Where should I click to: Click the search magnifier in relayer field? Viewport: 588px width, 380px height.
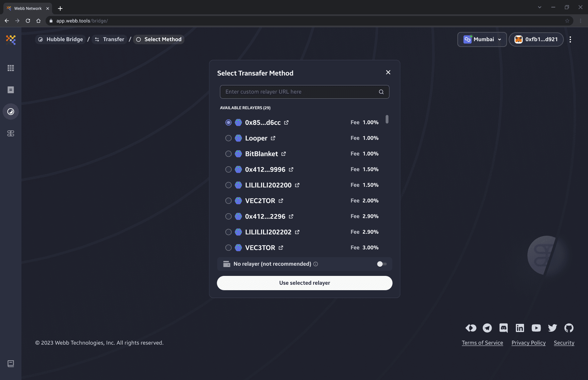coord(381,92)
